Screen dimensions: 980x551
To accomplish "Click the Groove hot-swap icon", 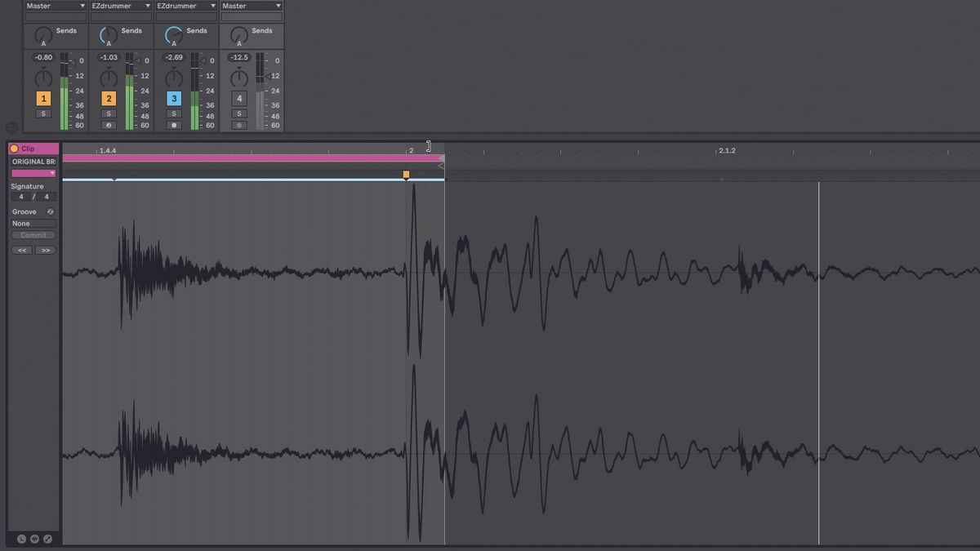I will tap(50, 211).
